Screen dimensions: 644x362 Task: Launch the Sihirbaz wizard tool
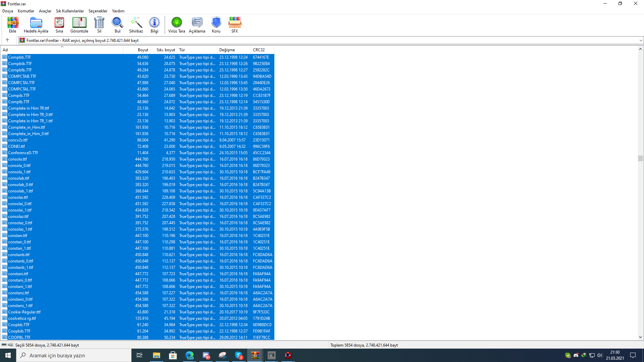[136, 25]
